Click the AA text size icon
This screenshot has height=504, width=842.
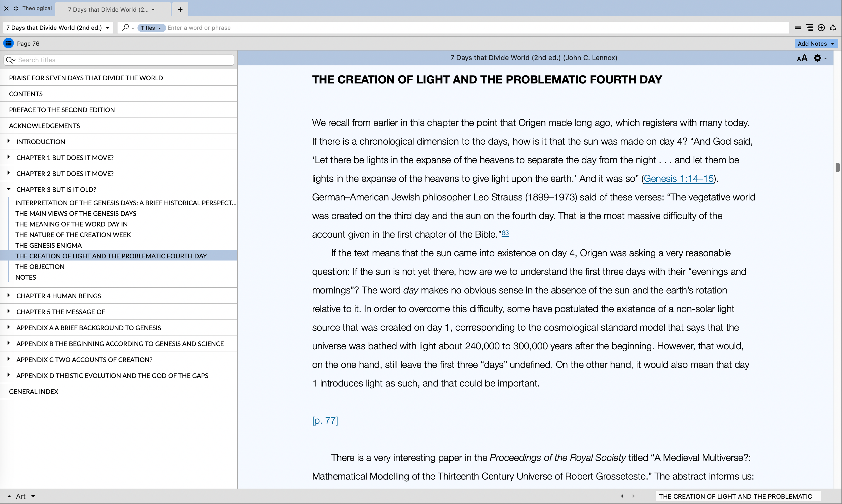(x=802, y=58)
